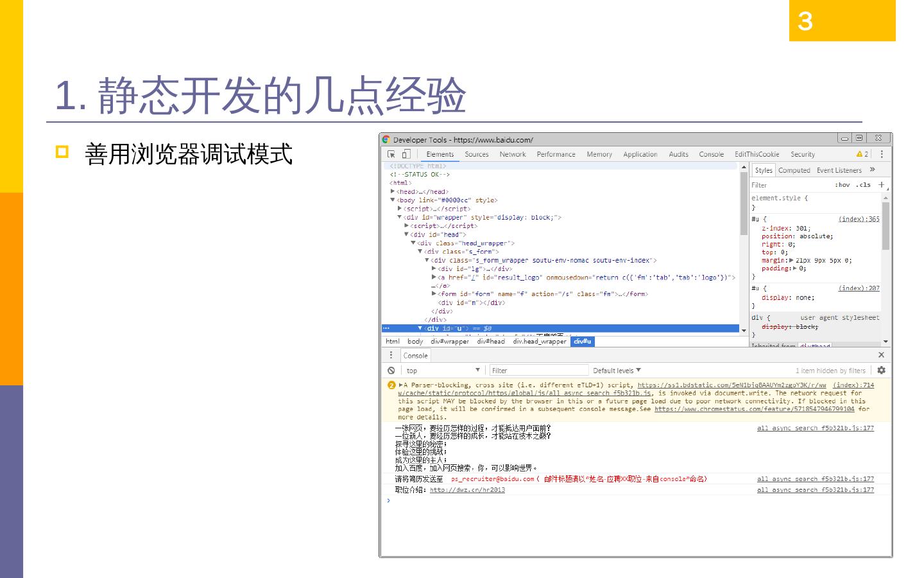924x578 pixels.
Task: Click the "display: none;" style declaration
Action: click(788, 297)
